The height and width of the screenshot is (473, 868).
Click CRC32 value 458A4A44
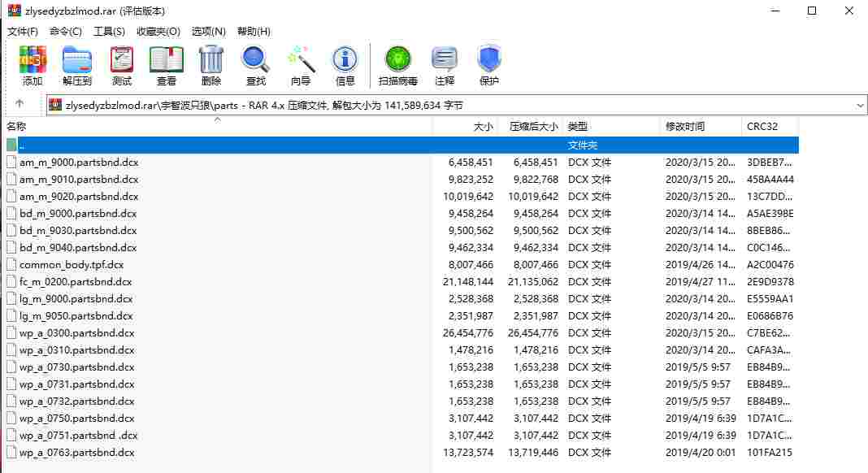point(770,180)
